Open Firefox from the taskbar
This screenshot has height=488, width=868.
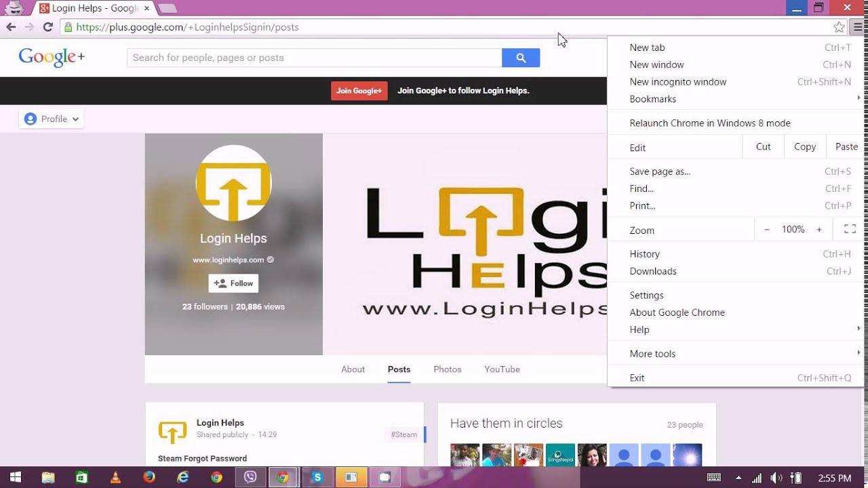(x=149, y=478)
